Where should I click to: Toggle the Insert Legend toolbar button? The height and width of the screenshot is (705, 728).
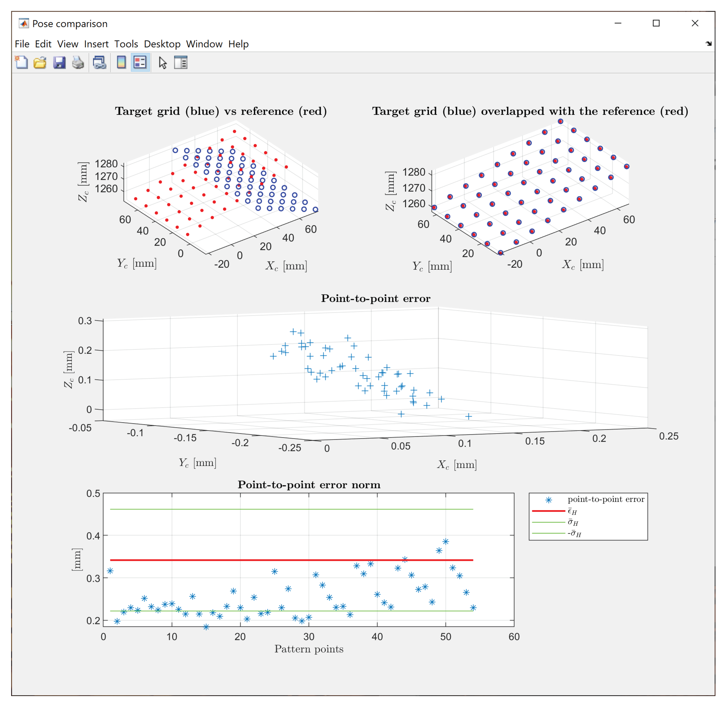[x=140, y=62]
